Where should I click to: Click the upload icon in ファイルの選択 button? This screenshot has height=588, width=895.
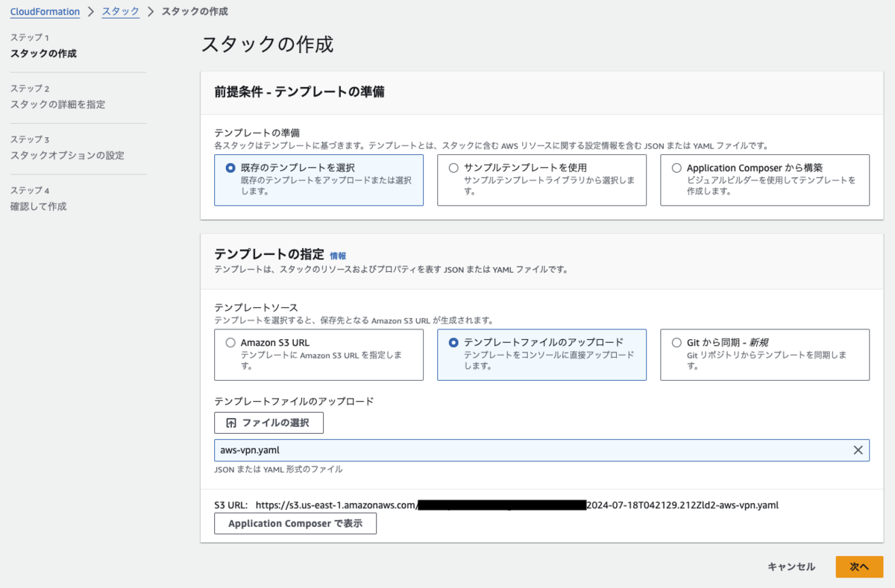[230, 423]
